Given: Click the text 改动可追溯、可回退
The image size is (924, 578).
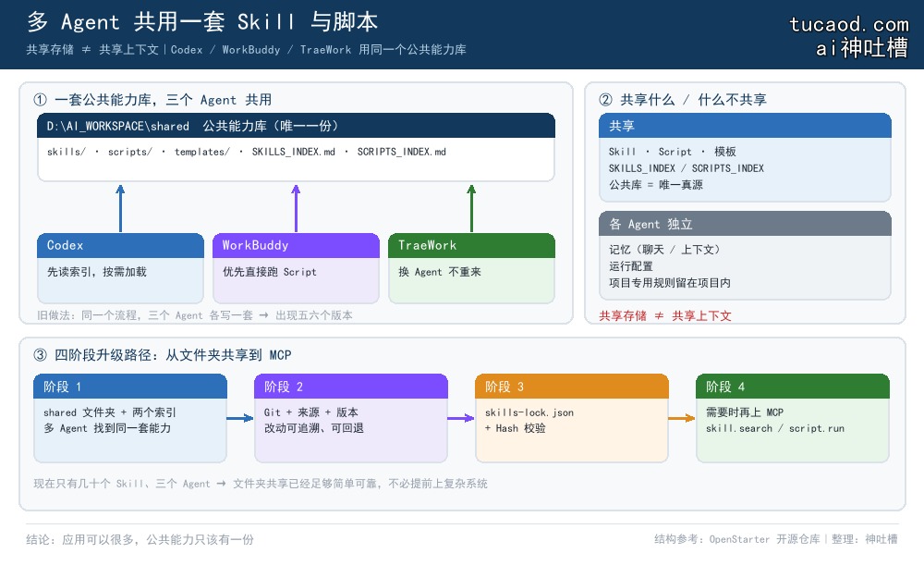Looking at the screenshot, I should pos(313,428).
